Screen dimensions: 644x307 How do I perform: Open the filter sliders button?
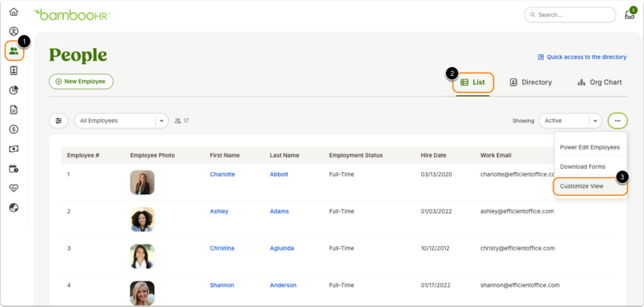coord(59,121)
